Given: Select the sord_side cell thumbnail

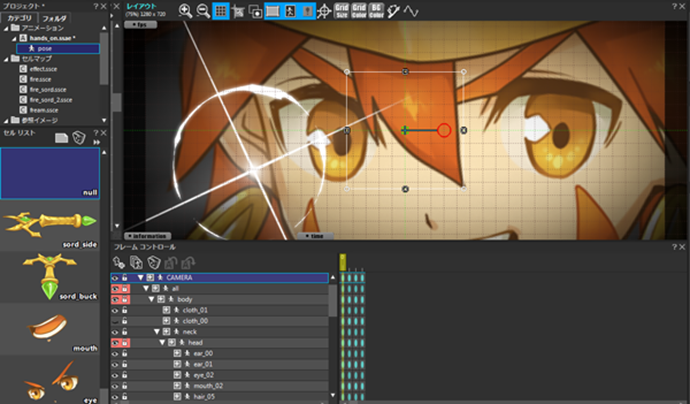Looking at the screenshot, I should click(50, 225).
